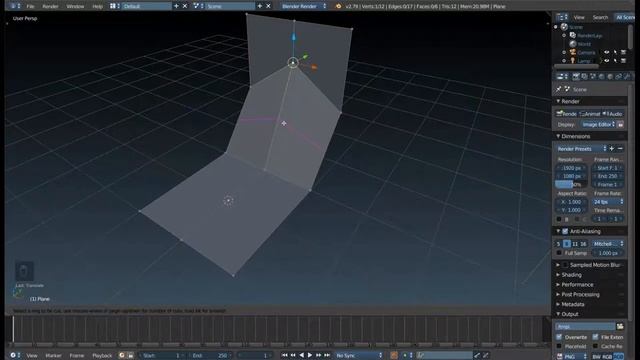Open the File menu
Viewport: 640px width, 360px height.
pos(30,6)
